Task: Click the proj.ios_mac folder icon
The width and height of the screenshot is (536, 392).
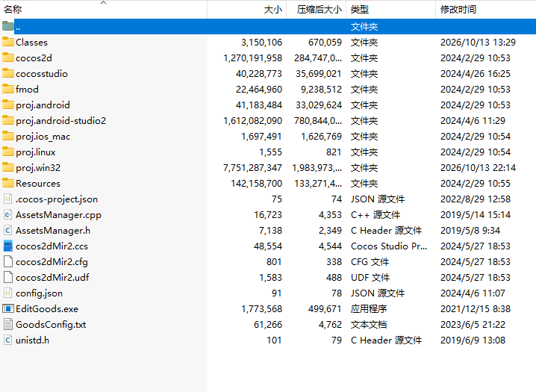Action: pyautogui.click(x=8, y=137)
